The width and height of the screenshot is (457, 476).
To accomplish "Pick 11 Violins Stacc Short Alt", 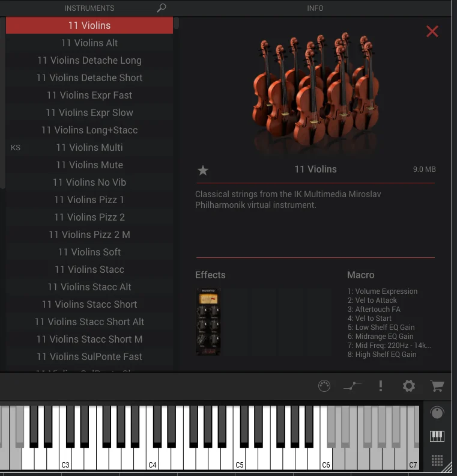I will click(89, 322).
